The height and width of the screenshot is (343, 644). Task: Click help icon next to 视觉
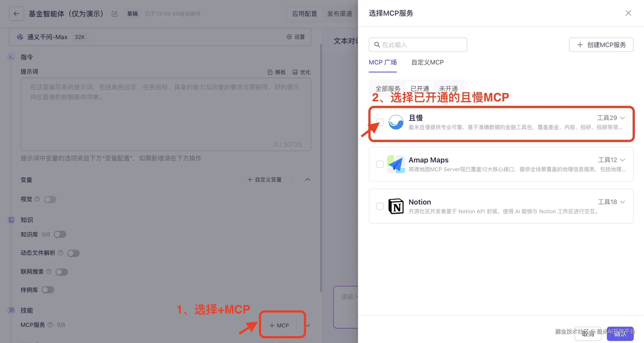(37, 199)
